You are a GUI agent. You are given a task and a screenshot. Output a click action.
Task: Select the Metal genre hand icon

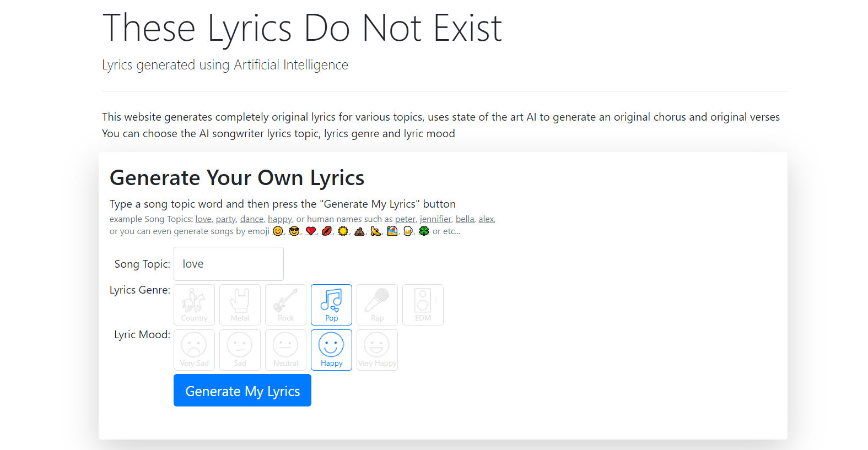pyautogui.click(x=240, y=305)
